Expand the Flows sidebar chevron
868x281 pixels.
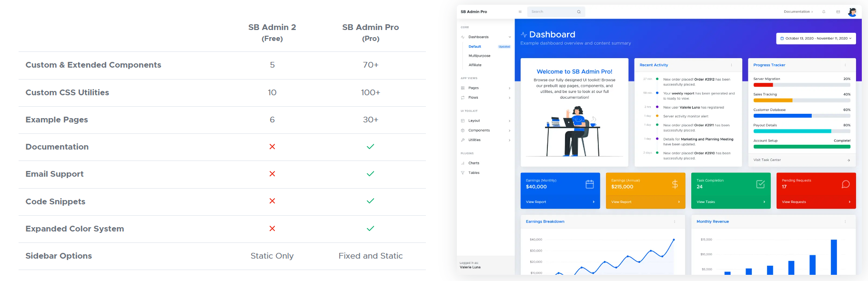tap(509, 98)
